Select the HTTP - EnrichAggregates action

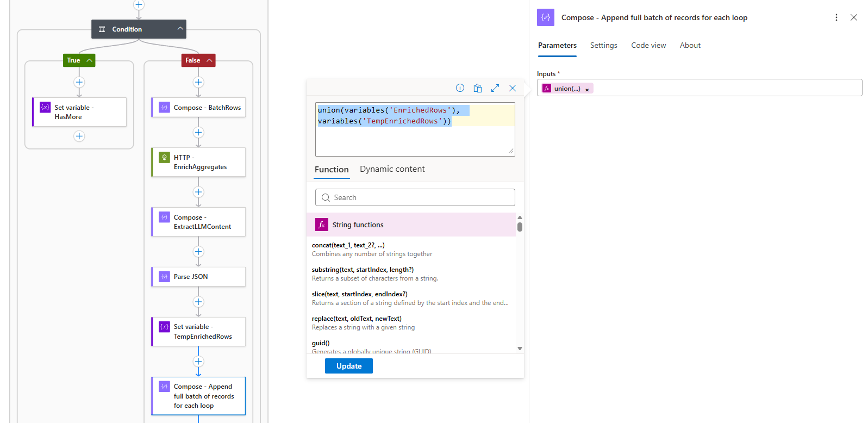(199, 162)
